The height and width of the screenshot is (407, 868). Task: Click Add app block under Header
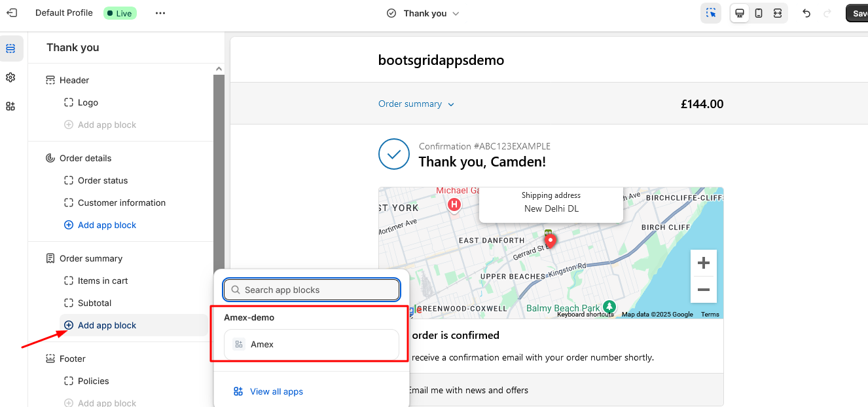(100, 125)
